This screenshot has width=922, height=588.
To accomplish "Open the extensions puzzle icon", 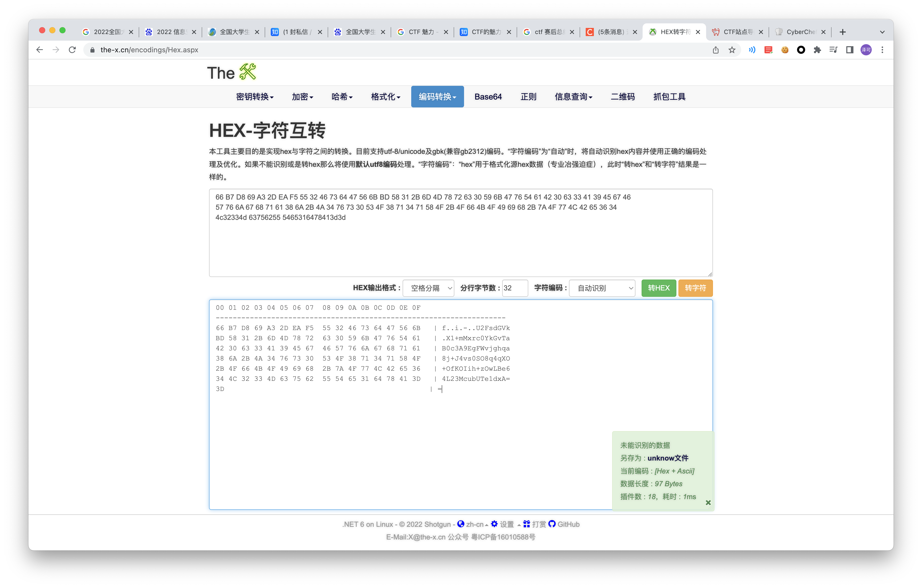I will click(x=817, y=50).
